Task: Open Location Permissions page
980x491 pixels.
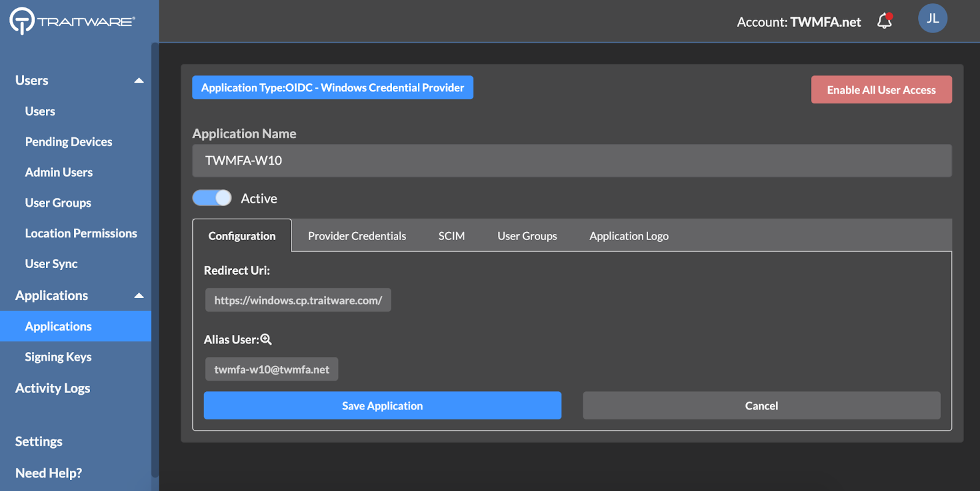Action: (x=81, y=233)
